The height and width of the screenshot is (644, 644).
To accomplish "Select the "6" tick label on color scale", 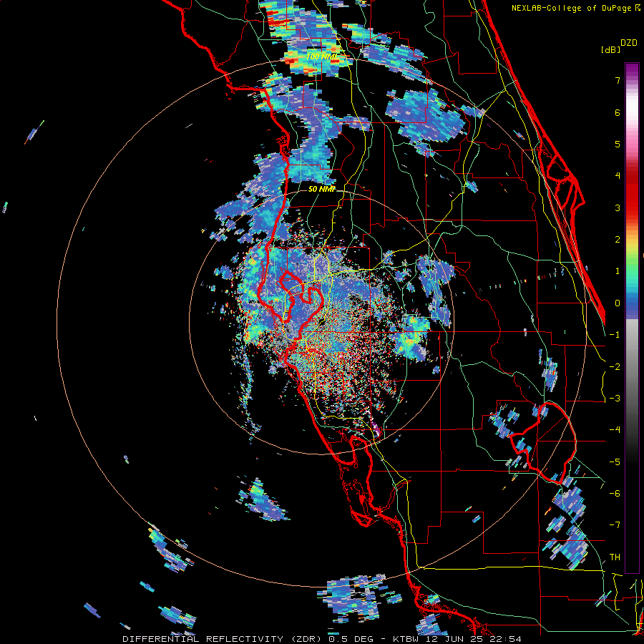I will click(618, 112).
